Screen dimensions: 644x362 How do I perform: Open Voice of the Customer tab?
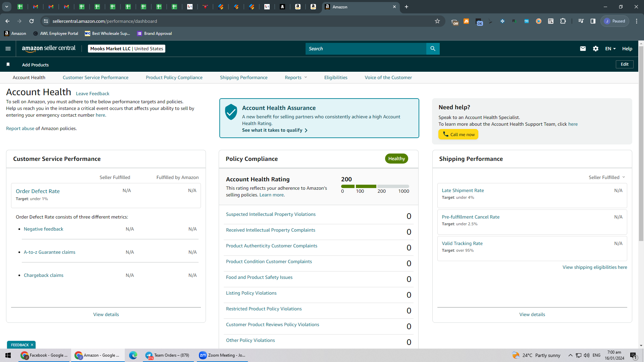point(388,77)
